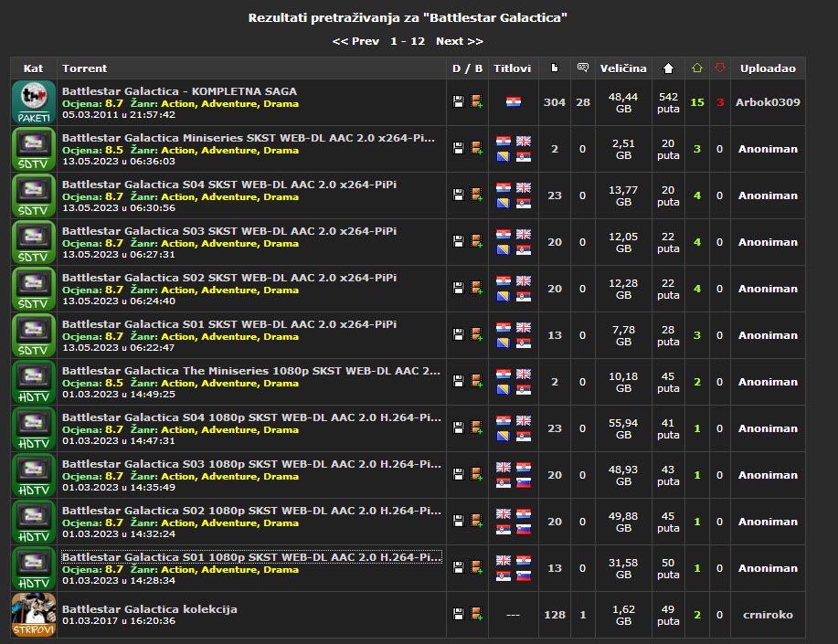The image size is (838, 644).
Task: Sort results by Veličina column header
Action: click(623, 69)
